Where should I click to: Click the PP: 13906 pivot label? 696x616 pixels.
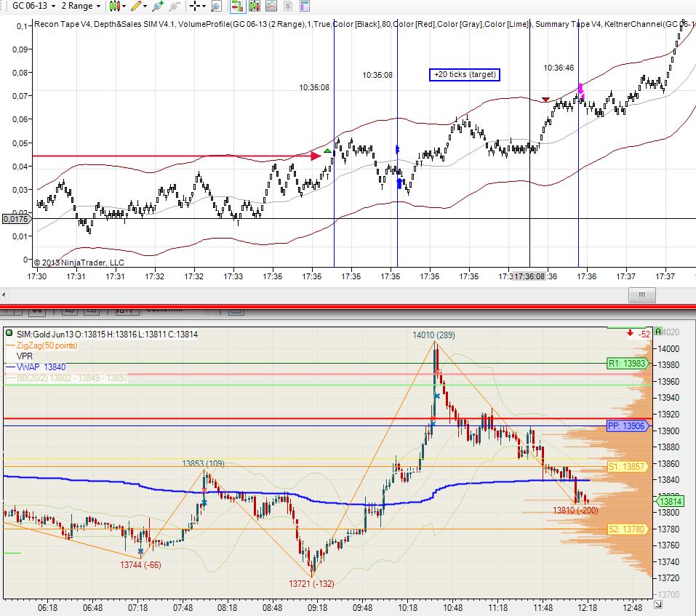click(x=627, y=426)
